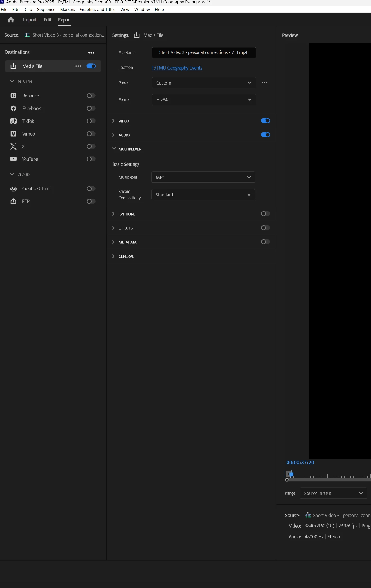Enable FTP upload toggle
This screenshot has height=588, width=371.
(91, 201)
